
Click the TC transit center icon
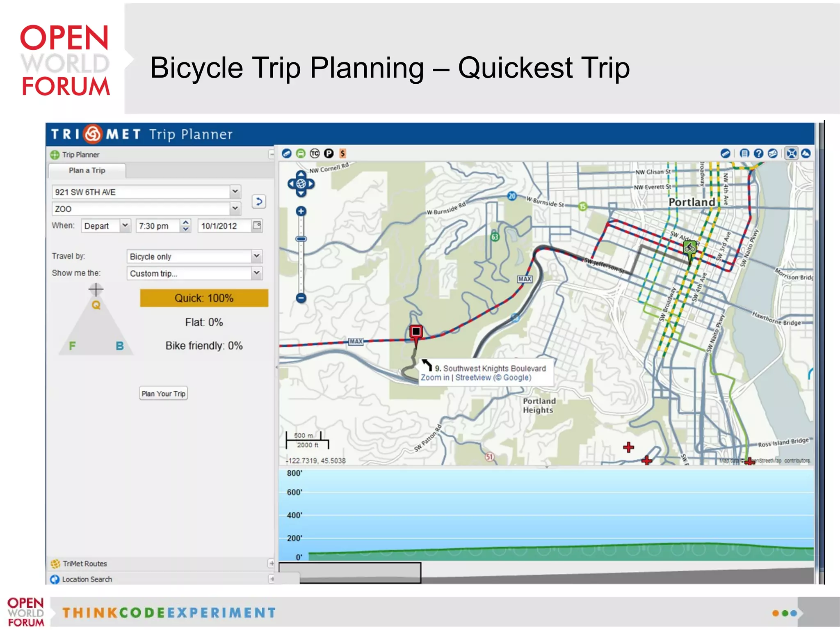(315, 153)
